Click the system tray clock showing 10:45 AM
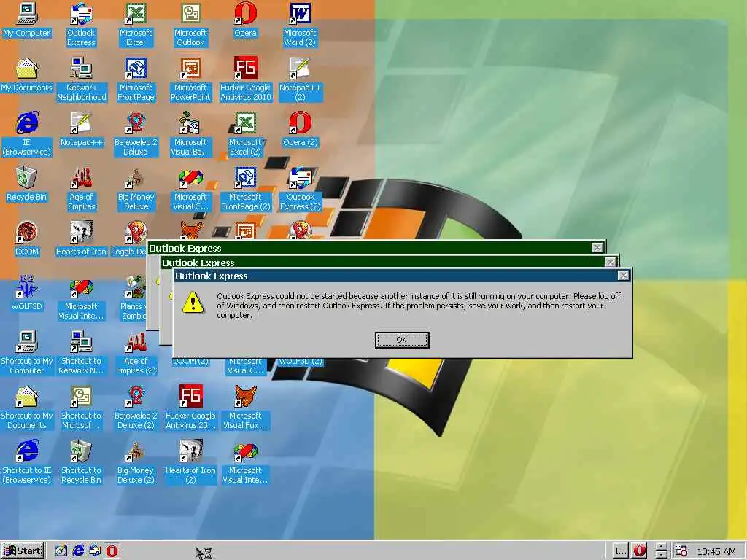 coord(716,551)
